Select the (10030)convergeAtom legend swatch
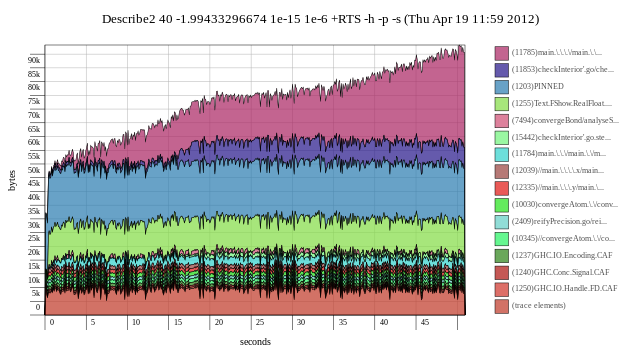640x360 pixels. pyautogui.click(x=502, y=205)
